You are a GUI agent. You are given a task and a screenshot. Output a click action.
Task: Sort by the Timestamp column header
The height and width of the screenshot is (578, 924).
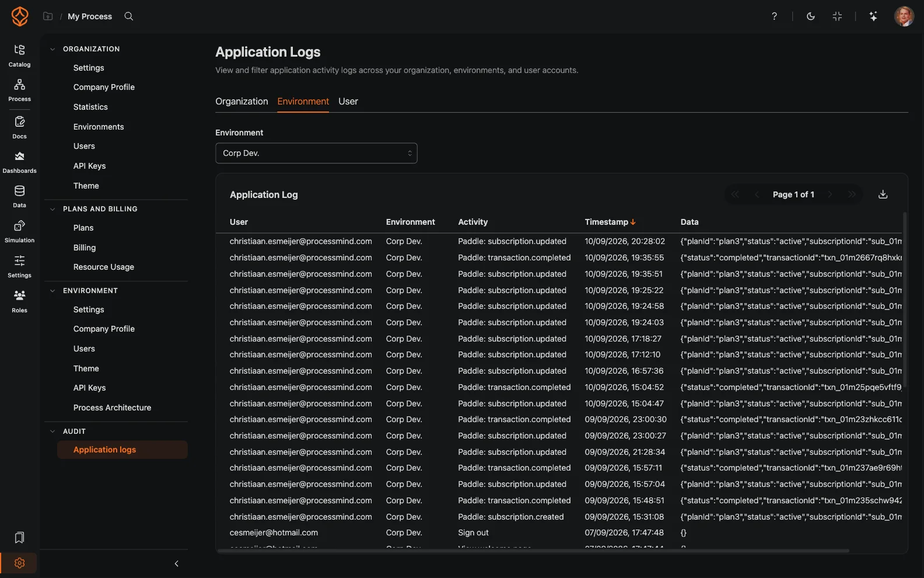pos(610,222)
